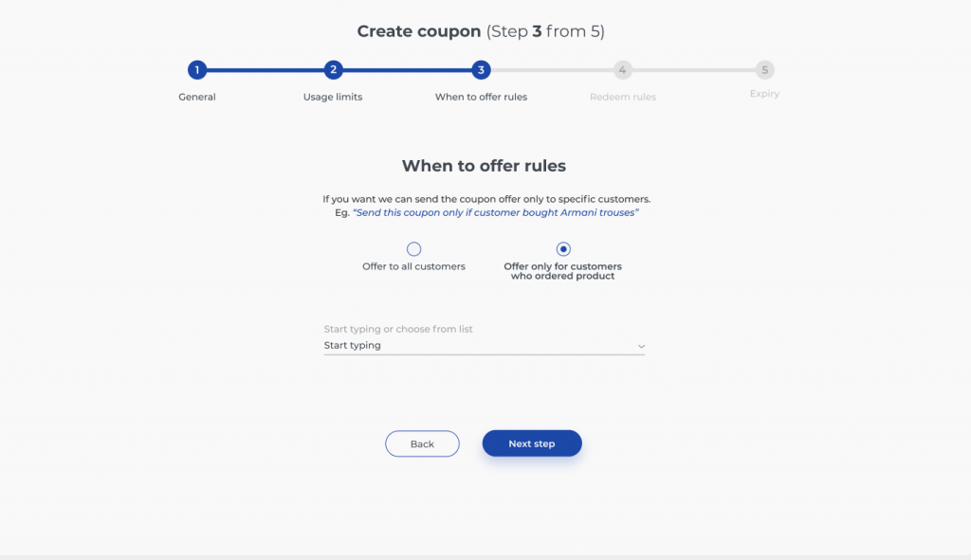The width and height of the screenshot is (971, 560).
Task: Go to step 2 circle in stepper
Action: [333, 70]
